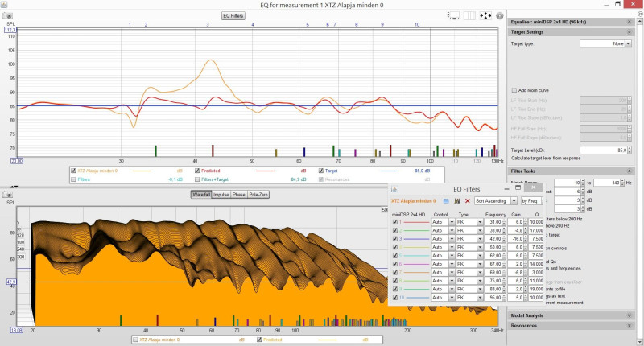Toggle XTZ Alapja minden 0 checkbox in waterfall legend
Viewport: 644px width, 346px height.
coord(135,340)
